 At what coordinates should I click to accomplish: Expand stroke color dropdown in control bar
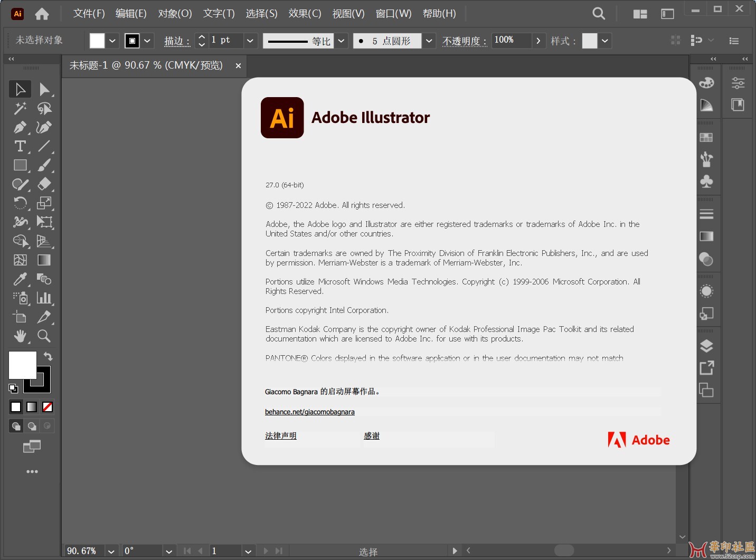click(x=147, y=41)
